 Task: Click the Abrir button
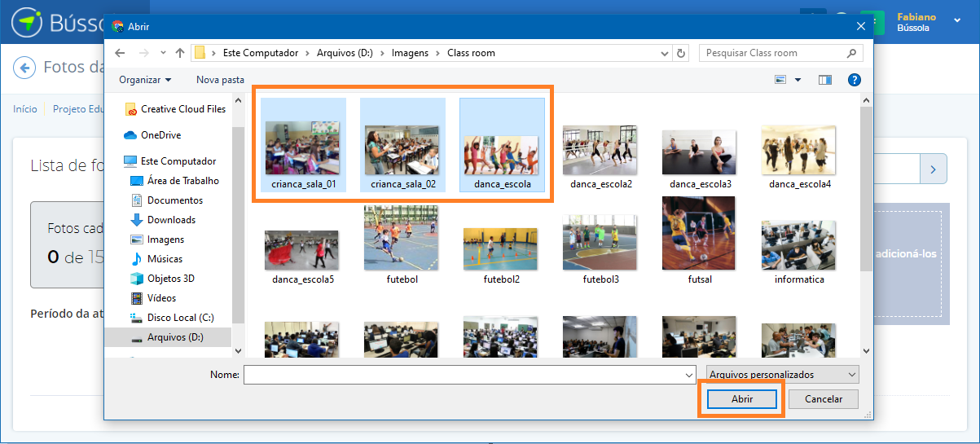point(741,399)
